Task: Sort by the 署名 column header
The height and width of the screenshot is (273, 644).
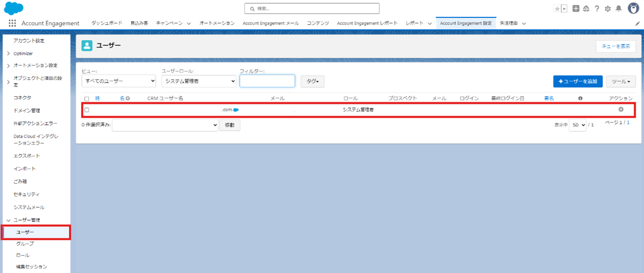Action: click(549, 98)
